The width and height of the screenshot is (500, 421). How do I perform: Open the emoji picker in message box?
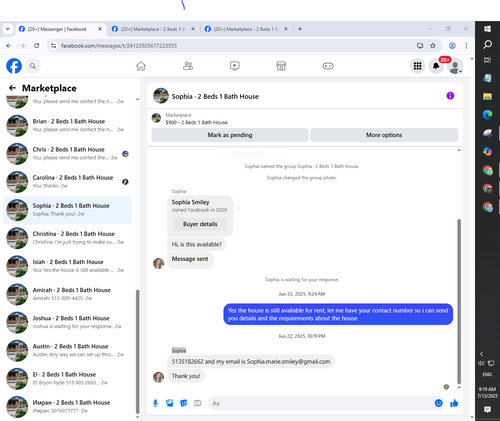439,403
